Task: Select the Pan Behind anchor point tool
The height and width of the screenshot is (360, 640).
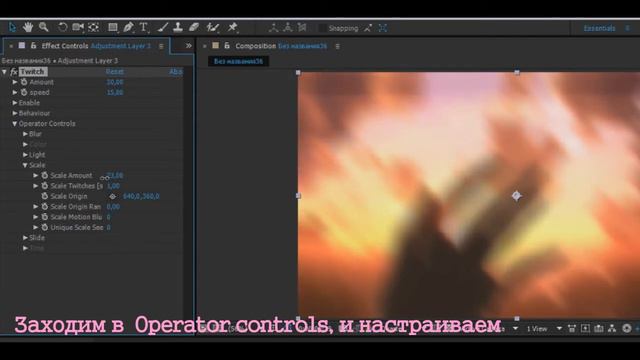Action: click(x=93, y=27)
